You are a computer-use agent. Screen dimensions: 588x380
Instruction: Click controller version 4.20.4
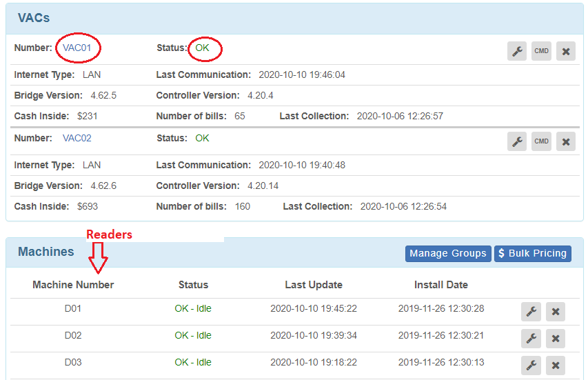(261, 95)
